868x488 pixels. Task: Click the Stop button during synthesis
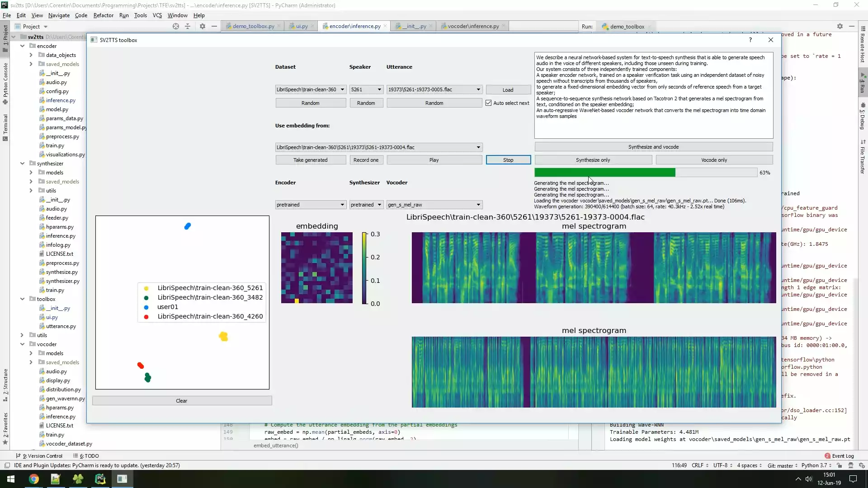coord(508,160)
